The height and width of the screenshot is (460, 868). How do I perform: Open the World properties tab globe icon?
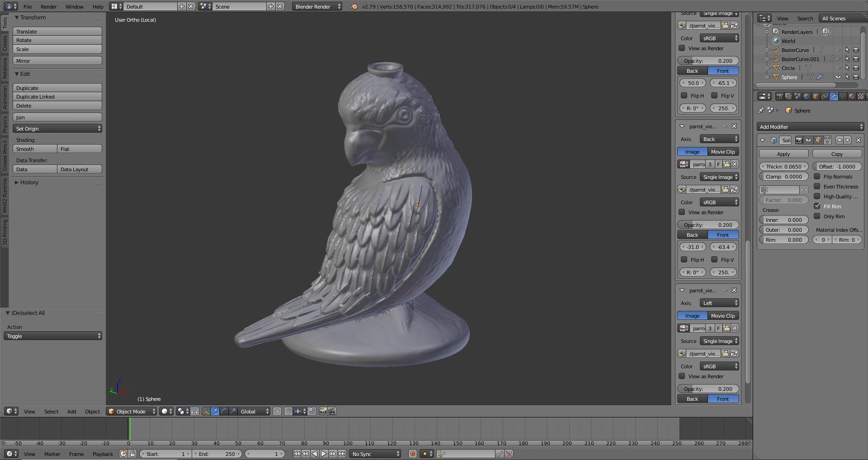pos(807,96)
